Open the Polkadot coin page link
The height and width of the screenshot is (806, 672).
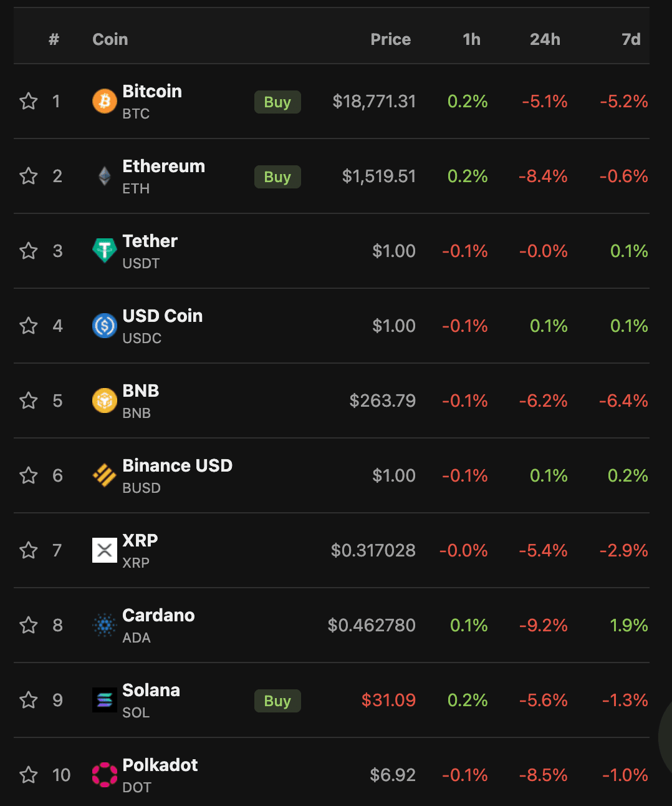160,765
